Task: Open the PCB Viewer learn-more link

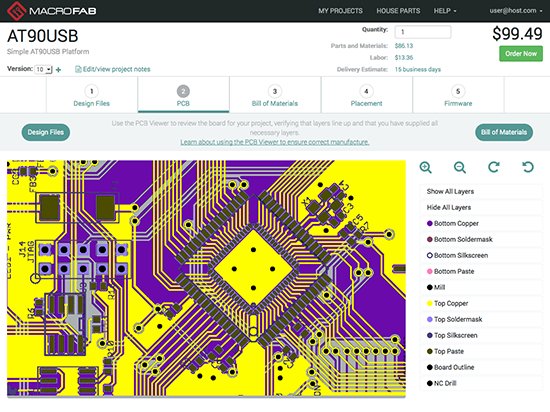Action: (275, 142)
